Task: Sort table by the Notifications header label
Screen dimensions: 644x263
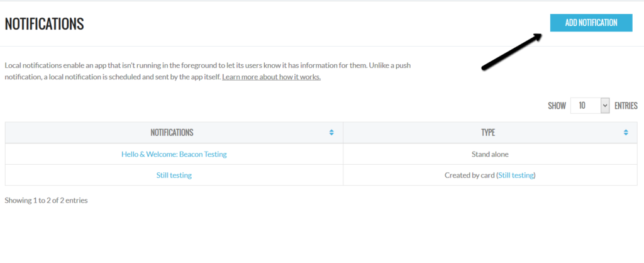Action: [172, 133]
